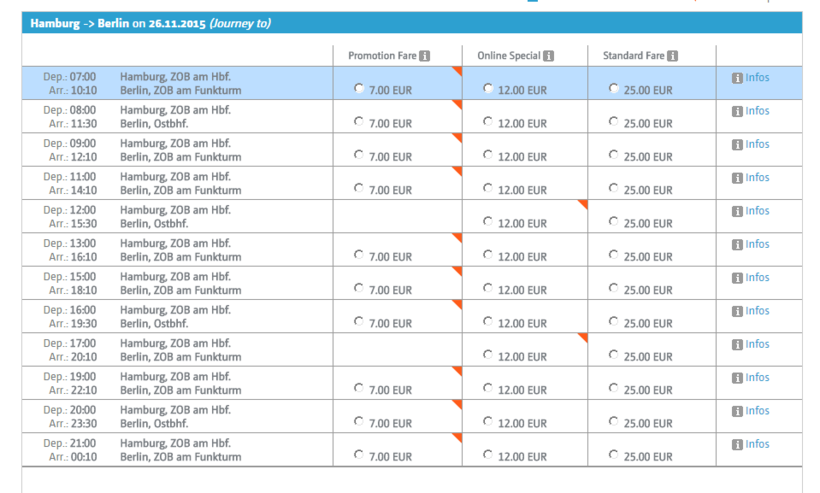Choose 7.00 EUR fare for 13:00 departure
820x493 pixels.
pyautogui.click(x=360, y=255)
